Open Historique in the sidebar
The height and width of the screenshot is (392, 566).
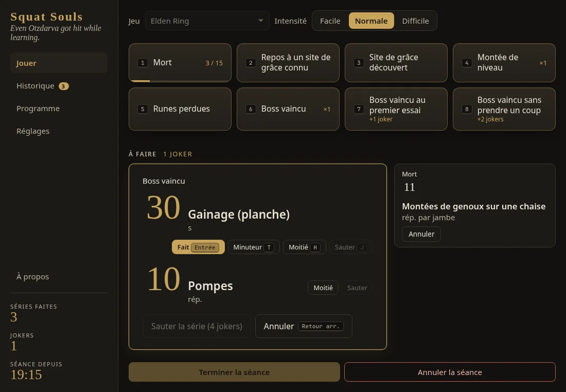click(x=59, y=86)
